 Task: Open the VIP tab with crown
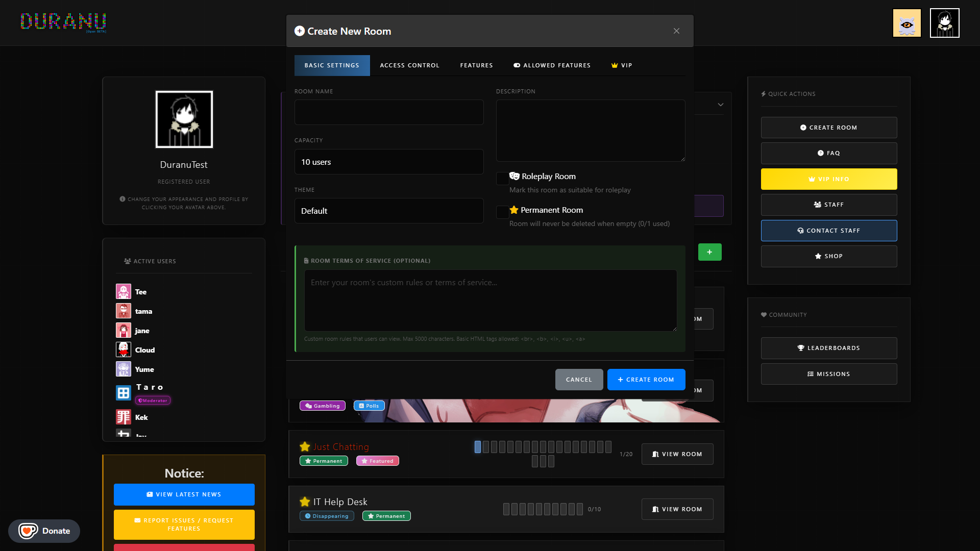(622, 65)
